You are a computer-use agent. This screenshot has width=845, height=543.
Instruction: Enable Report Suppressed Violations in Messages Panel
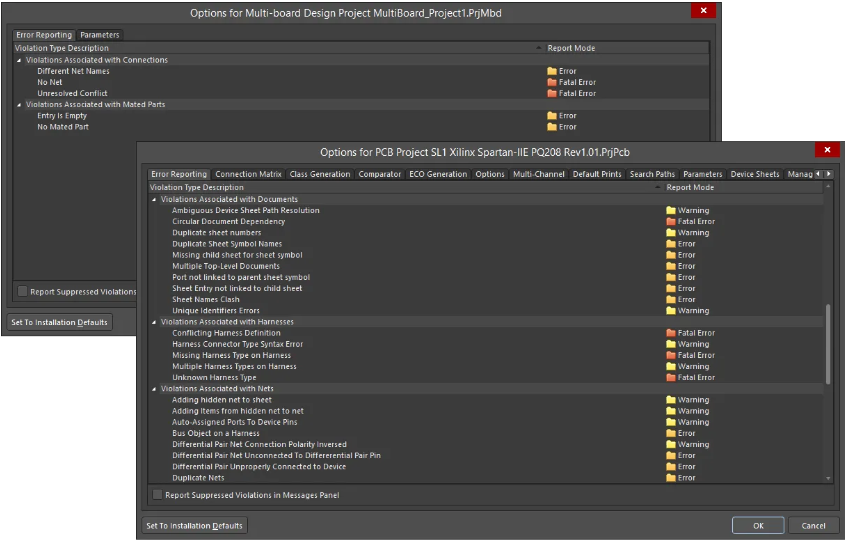point(157,495)
